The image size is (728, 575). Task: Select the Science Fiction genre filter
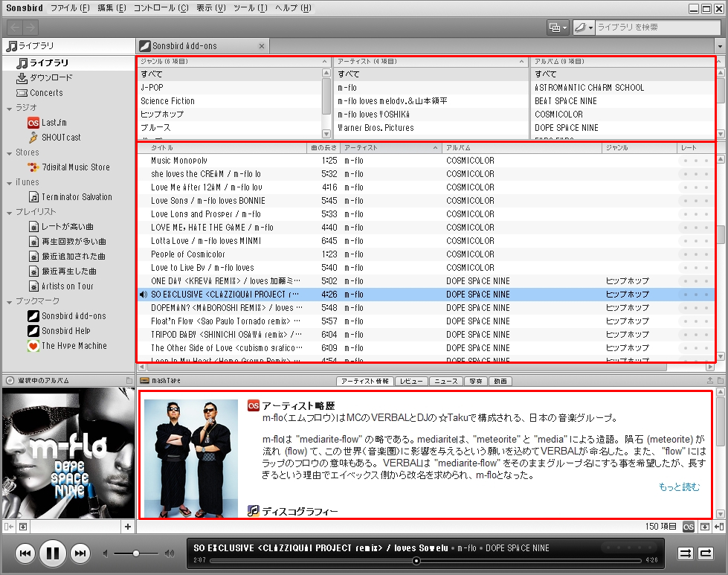click(x=230, y=100)
